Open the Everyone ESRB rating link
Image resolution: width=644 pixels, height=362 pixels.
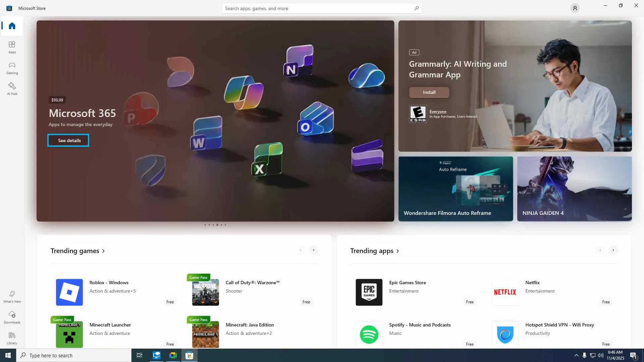(x=438, y=112)
